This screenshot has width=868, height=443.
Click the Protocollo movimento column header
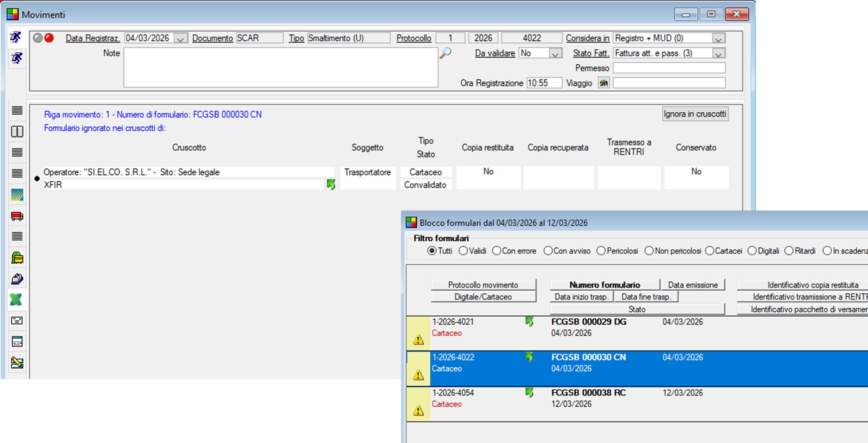tap(483, 285)
